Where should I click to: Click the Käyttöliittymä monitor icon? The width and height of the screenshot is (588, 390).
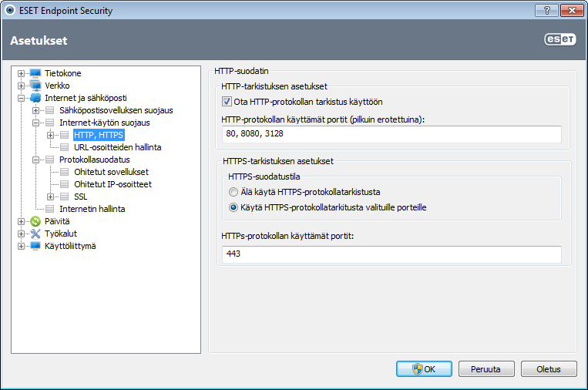[35, 246]
